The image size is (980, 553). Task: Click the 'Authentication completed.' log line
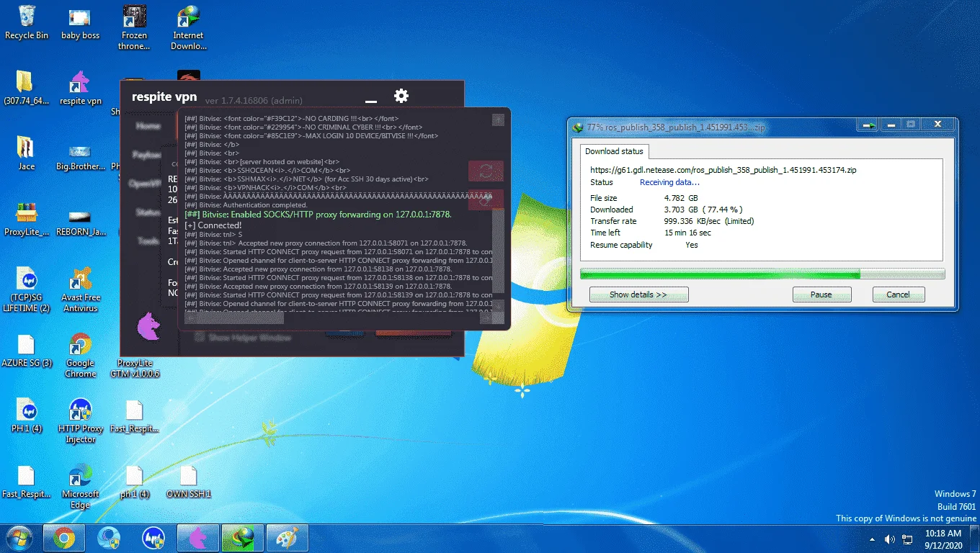click(246, 205)
